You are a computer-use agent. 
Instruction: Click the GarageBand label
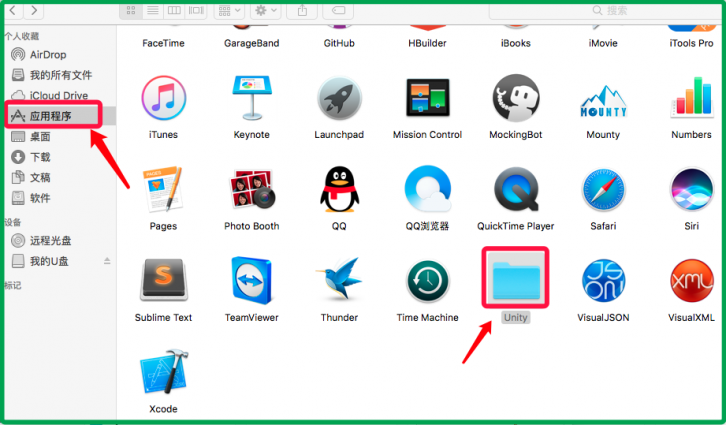click(251, 43)
